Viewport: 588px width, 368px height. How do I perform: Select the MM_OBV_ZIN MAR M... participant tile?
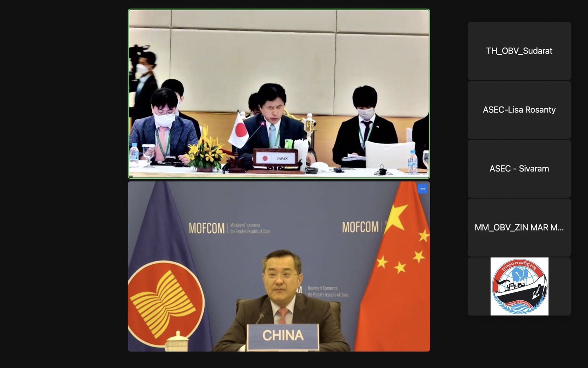pos(519,228)
